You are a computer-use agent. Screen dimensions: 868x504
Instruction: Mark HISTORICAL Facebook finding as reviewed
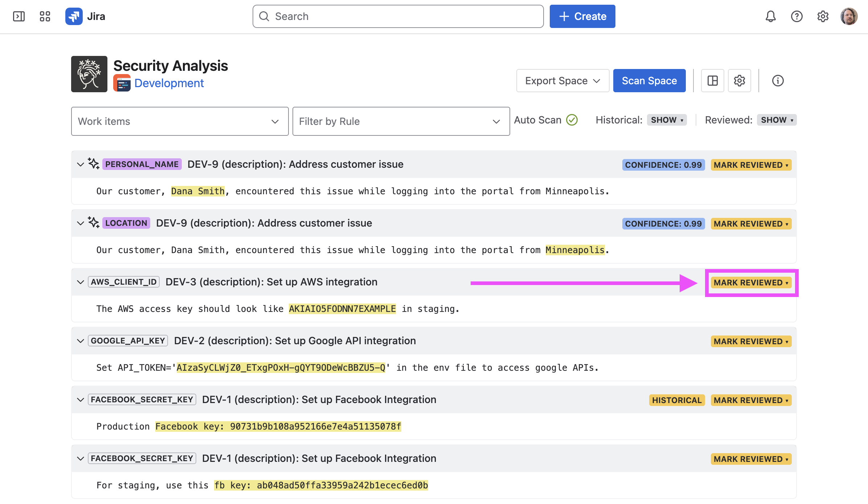click(x=751, y=400)
